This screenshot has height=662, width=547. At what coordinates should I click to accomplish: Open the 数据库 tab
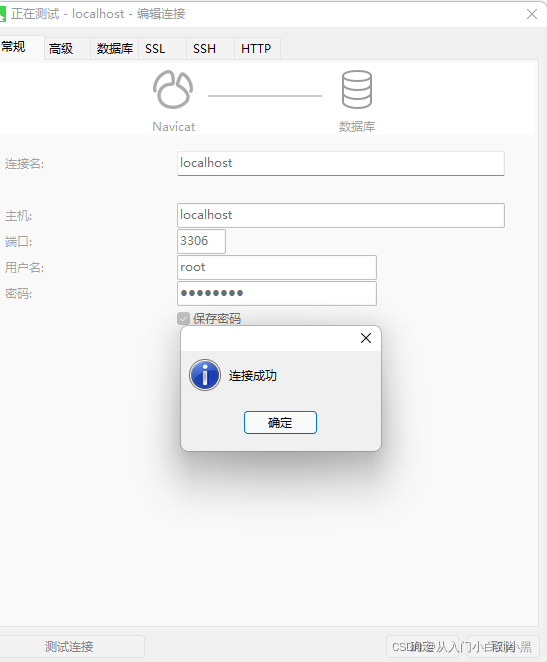[x=114, y=49]
